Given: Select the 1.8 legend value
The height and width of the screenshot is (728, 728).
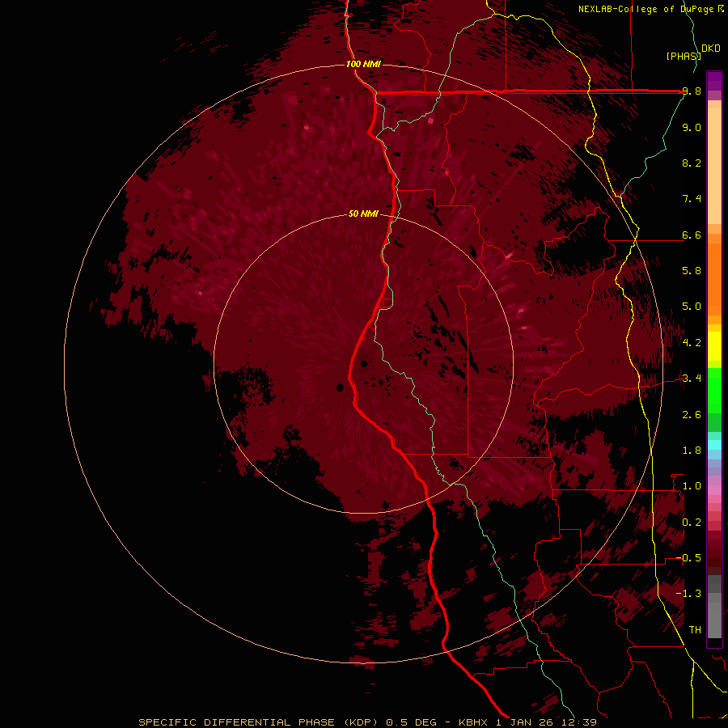Looking at the screenshot, I should point(692,451).
